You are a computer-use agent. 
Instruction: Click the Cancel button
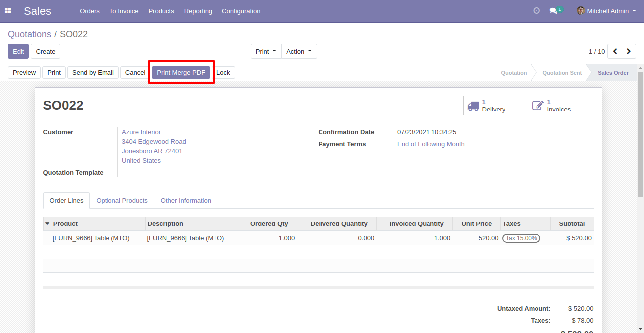click(135, 73)
